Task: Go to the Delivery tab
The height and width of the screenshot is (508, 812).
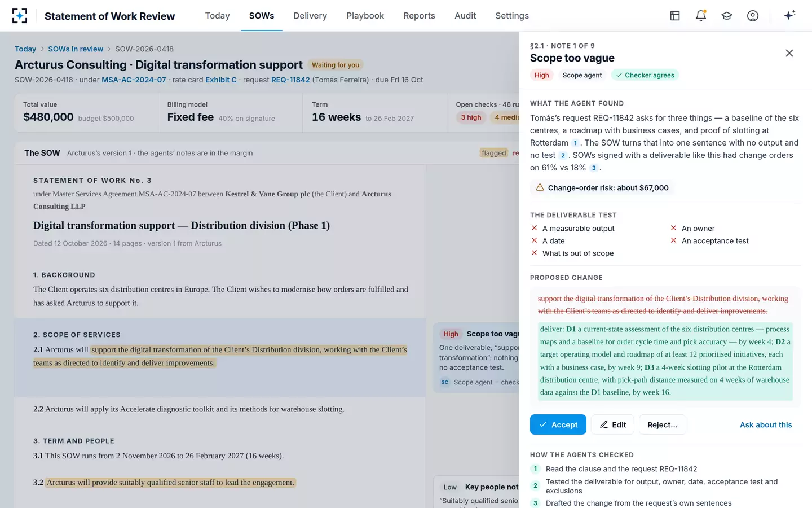Action: point(310,16)
